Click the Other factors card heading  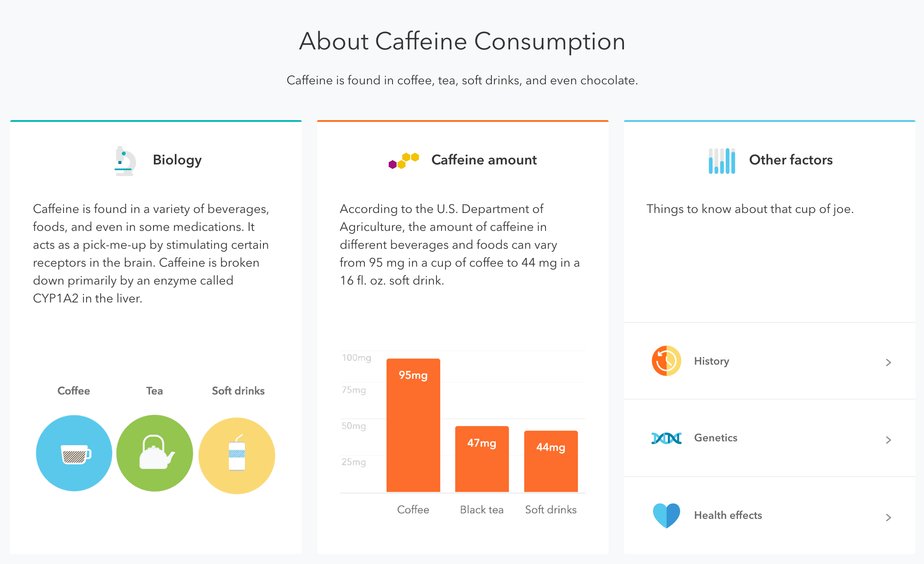(x=791, y=160)
